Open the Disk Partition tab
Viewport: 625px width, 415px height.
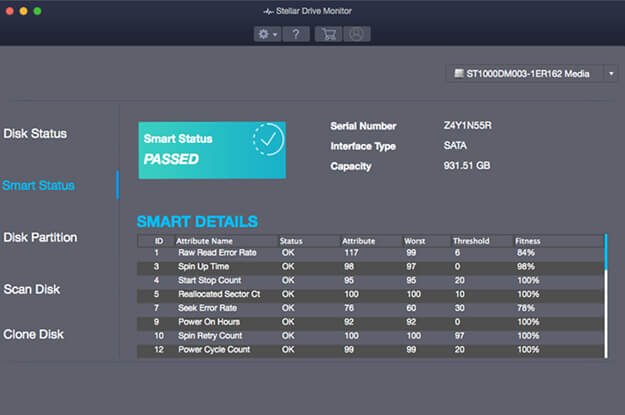[x=40, y=238]
